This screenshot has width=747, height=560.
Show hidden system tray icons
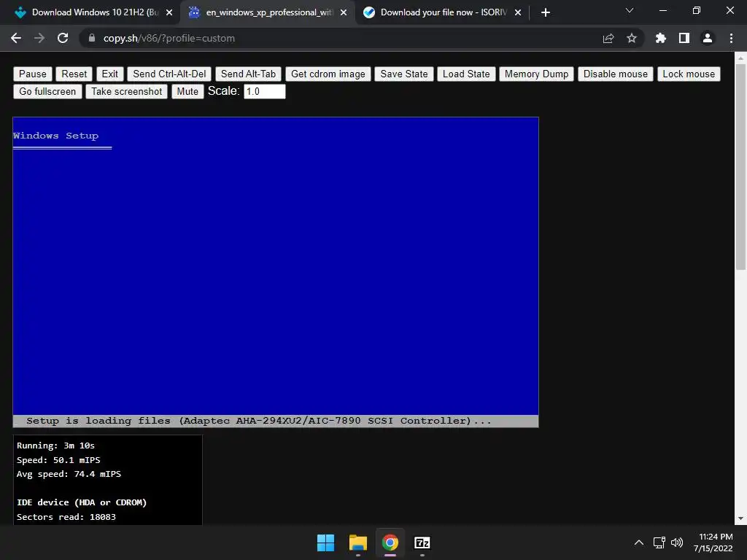point(639,542)
